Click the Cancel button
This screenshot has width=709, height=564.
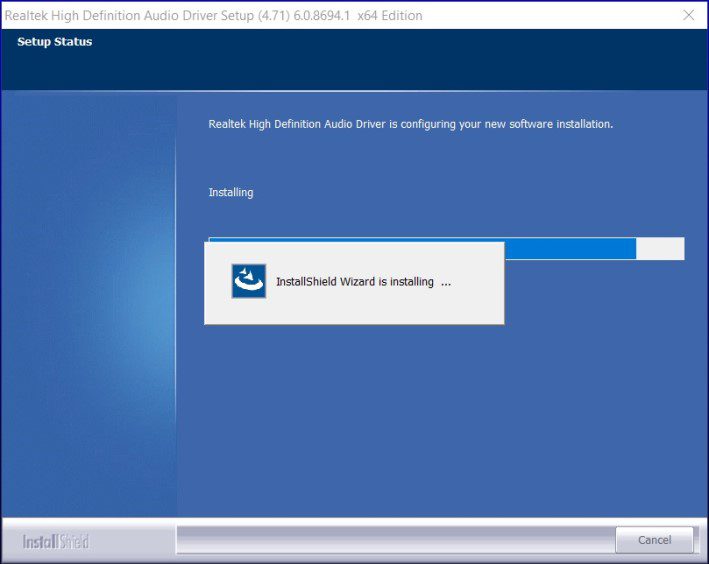point(654,540)
